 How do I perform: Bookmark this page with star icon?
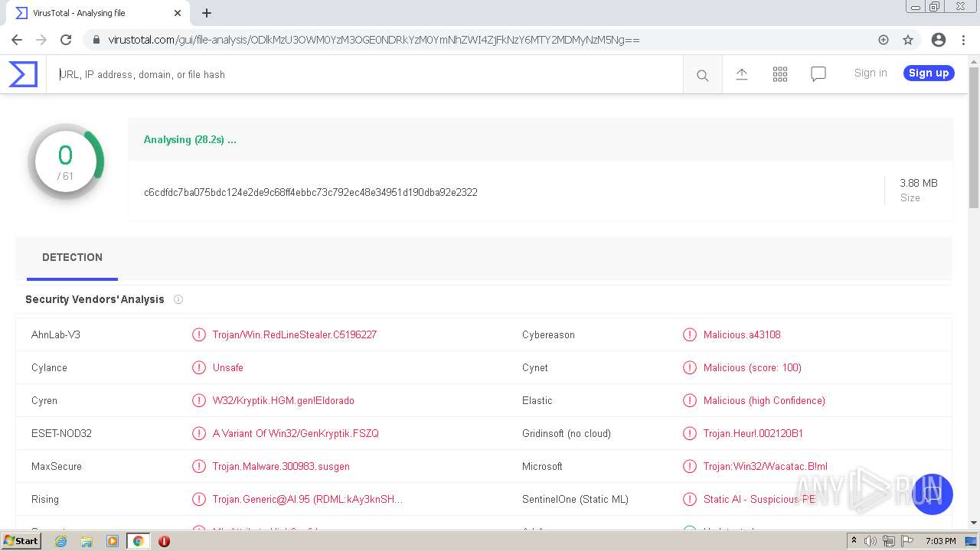click(908, 40)
